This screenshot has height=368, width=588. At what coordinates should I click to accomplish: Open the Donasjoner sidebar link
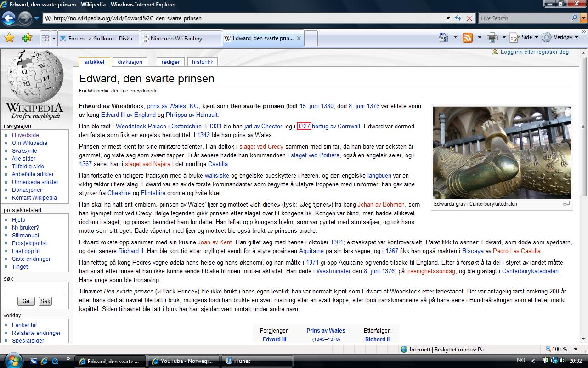(27, 190)
